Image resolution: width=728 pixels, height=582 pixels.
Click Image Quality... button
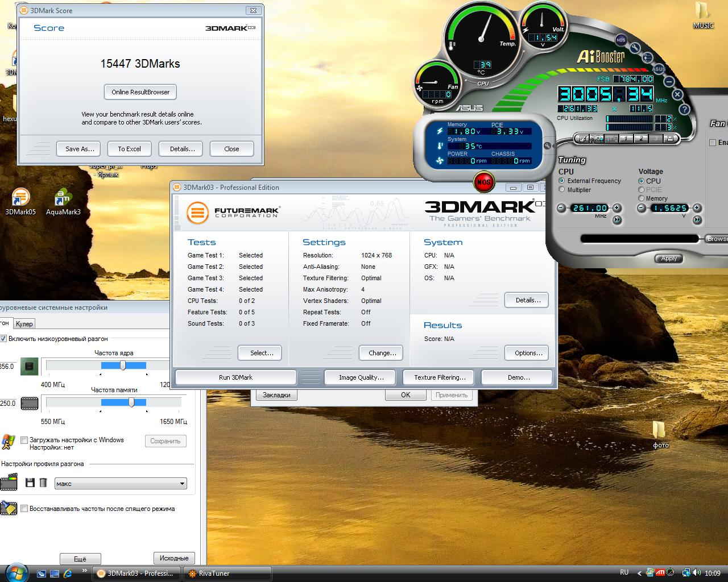pos(361,377)
